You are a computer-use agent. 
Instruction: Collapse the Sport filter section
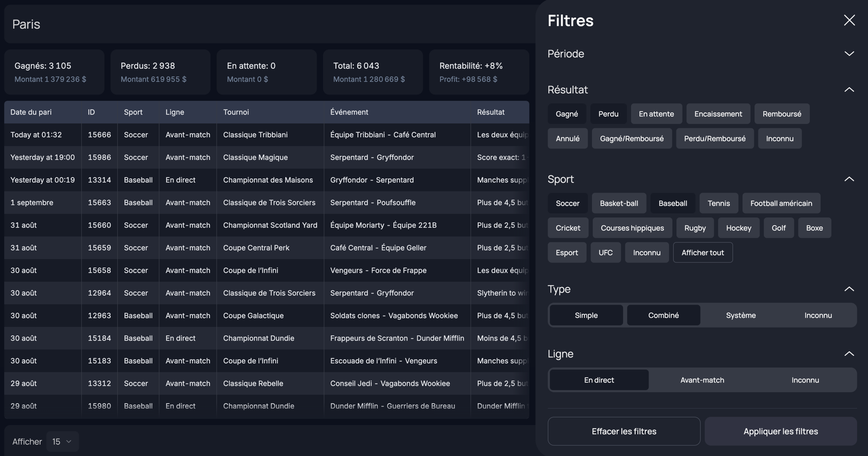(x=849, y=179)
